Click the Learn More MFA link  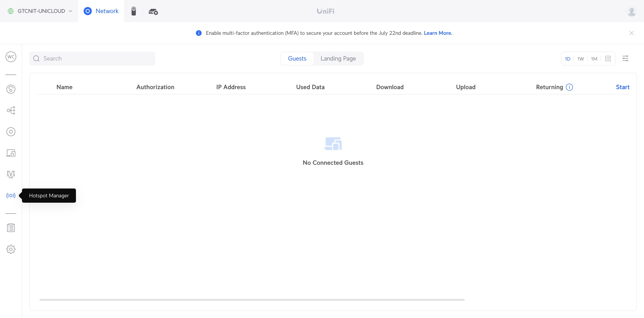click(438, 33)
